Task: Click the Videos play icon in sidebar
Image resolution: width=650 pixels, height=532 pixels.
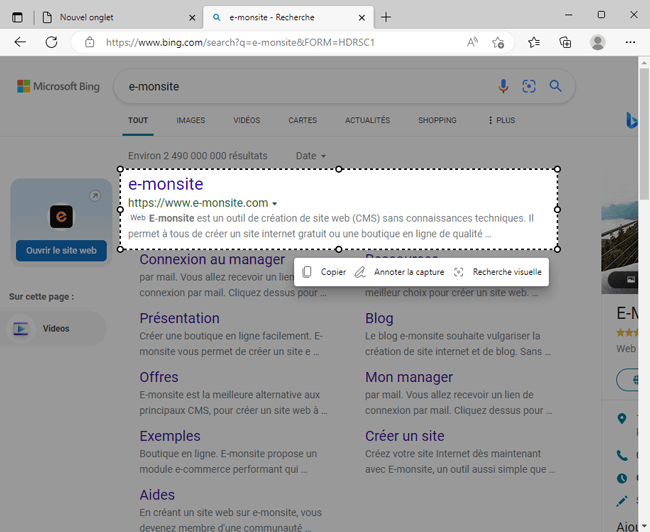Action: point(21,329)
